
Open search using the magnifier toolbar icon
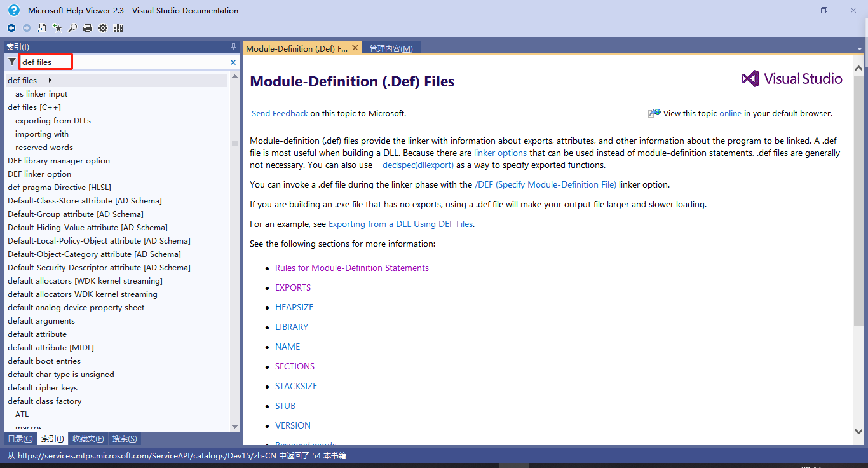click(x=72, y=28)
